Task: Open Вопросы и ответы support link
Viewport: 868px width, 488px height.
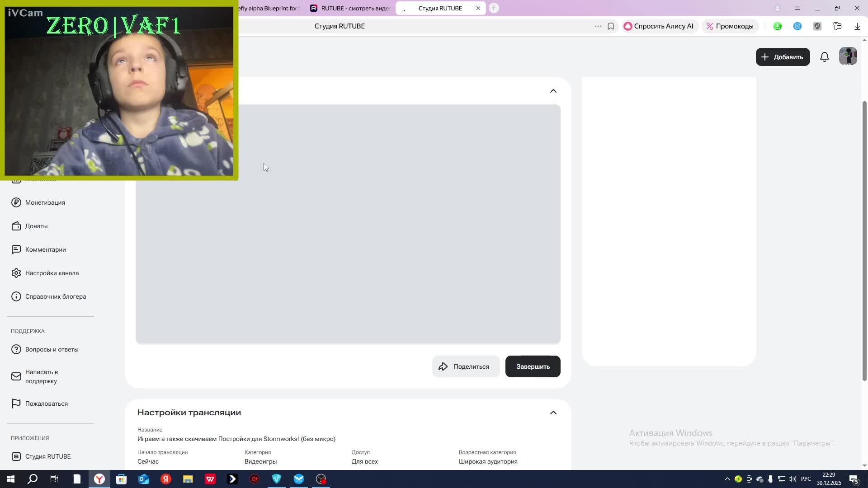Action: [x=52, y=349]
